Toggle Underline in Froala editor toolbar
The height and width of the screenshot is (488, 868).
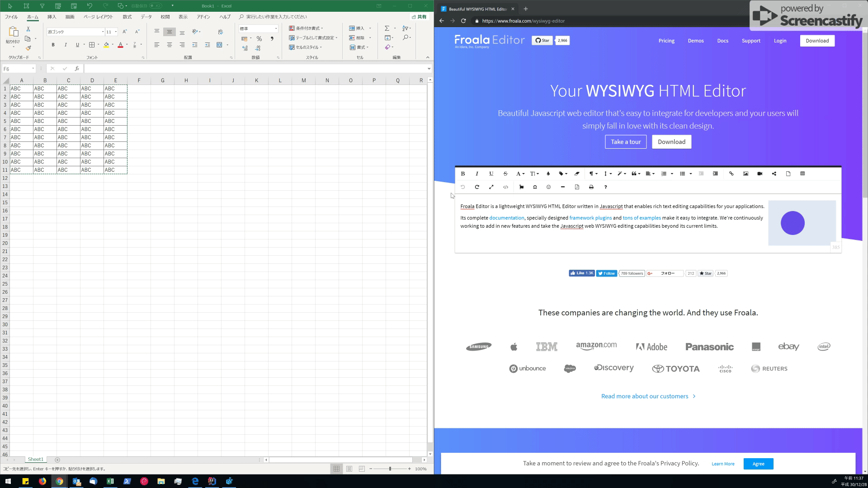point(491,174)
